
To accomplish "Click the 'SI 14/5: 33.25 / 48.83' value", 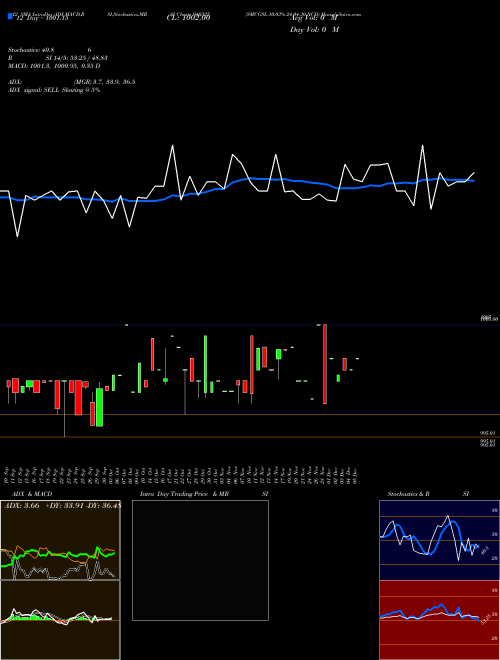I will 76,58.
